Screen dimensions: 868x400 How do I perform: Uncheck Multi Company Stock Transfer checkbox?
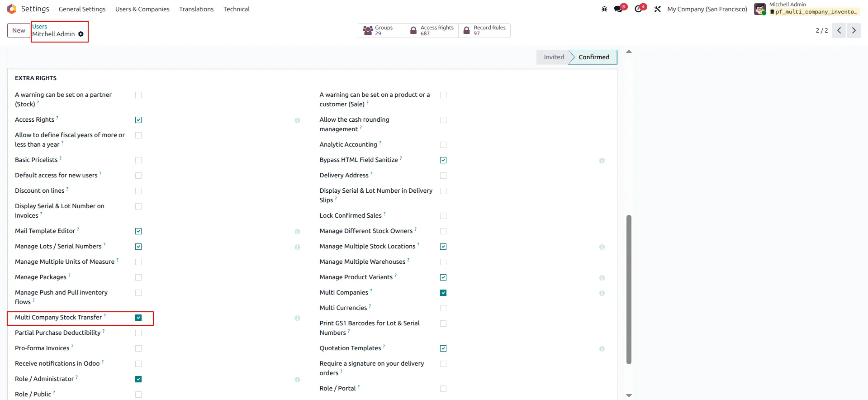(138, 318)
